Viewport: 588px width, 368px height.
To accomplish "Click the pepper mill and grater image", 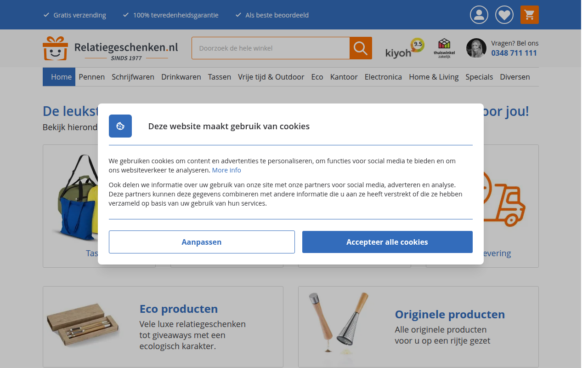I will click(x=339, y=323).
